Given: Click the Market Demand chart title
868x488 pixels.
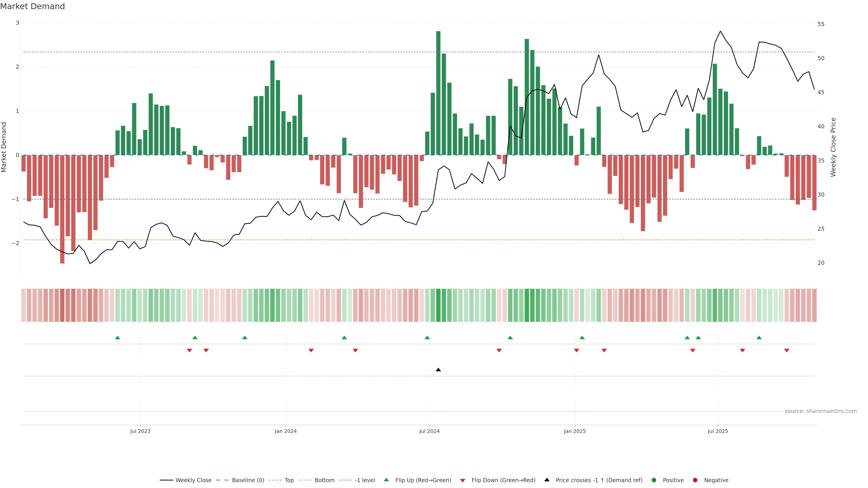Looking at the screenshot, I should (x=32, y=6).
